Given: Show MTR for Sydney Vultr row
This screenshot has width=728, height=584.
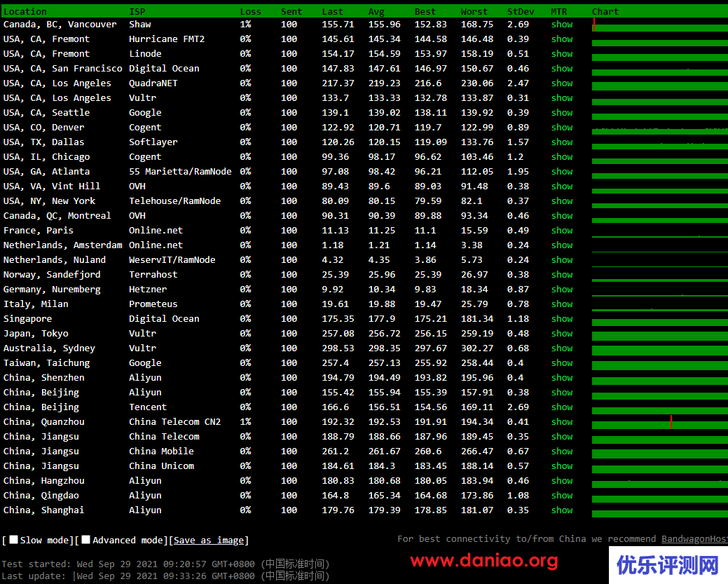Looking at the screenshot, I should click(562, 348).
